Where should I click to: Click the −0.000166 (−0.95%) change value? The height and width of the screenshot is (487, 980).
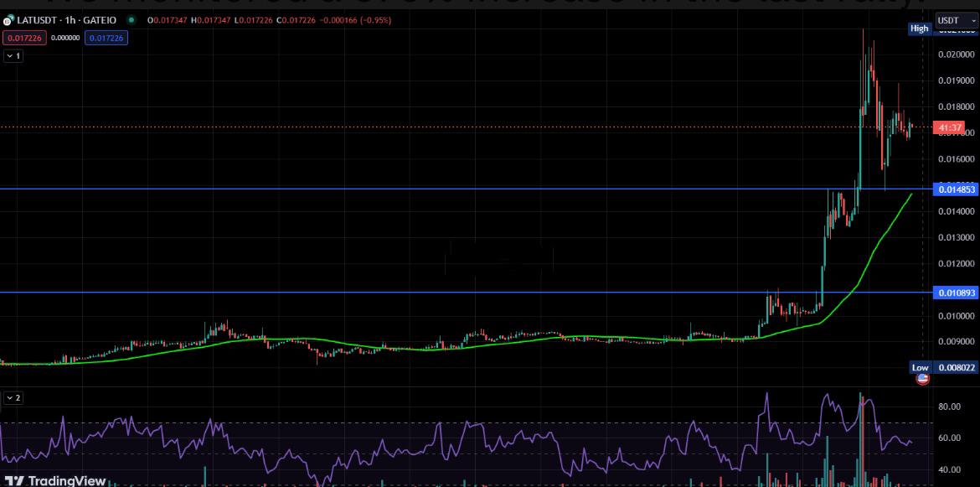(354, 21)
